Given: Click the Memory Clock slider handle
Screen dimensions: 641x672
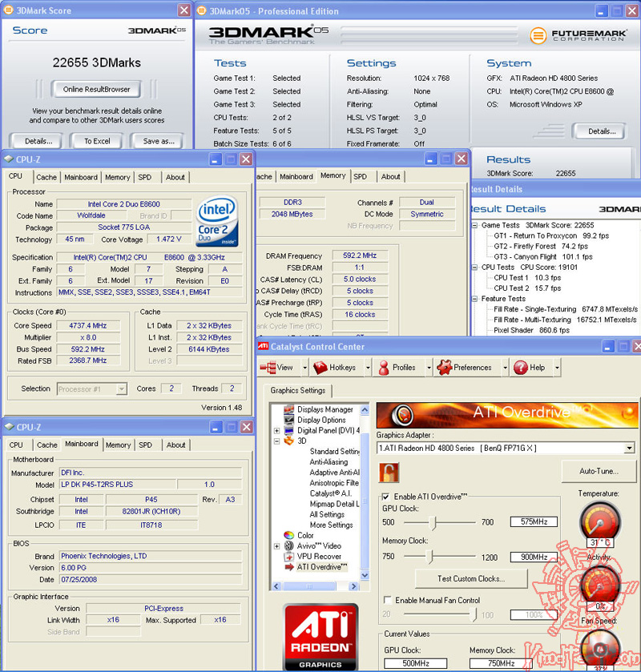Looking at the screenshot, I should click(431, 557).
